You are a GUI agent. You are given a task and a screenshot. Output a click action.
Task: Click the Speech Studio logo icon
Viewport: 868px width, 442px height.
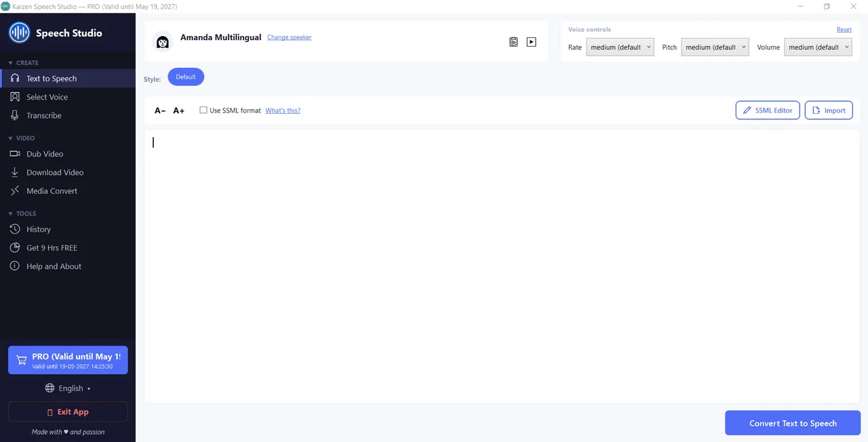coord(19,33)
